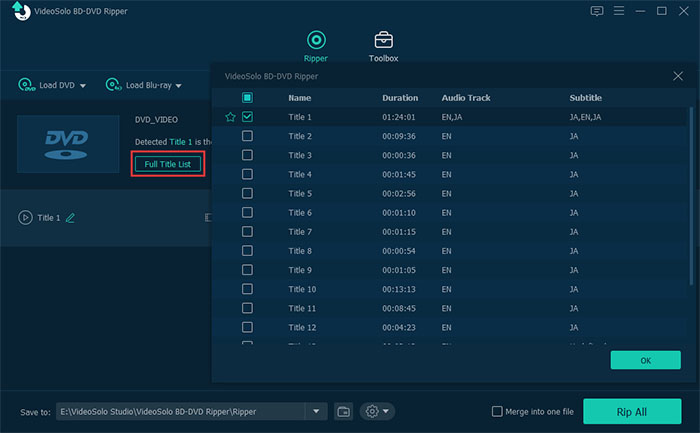Image resolution: width=700 pixels, height=433 pixels.
Task: Click the EN,JA audio track of Title 1
Action: pos(452,117)
